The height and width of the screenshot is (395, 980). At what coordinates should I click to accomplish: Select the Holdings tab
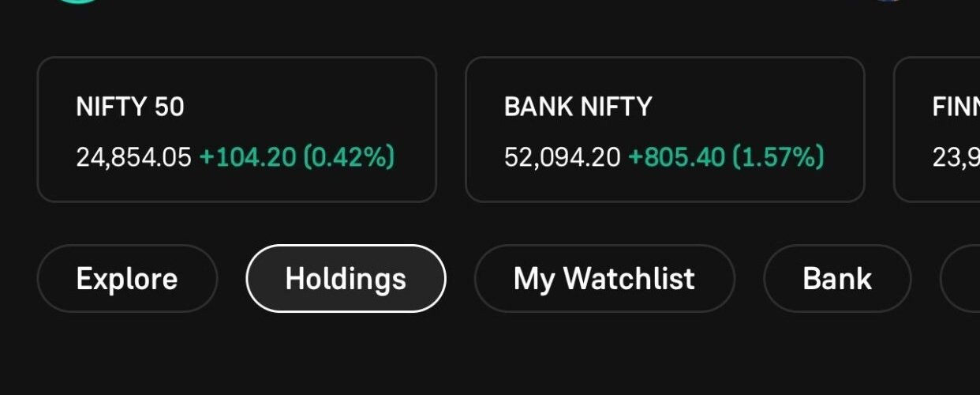[346, 279]
